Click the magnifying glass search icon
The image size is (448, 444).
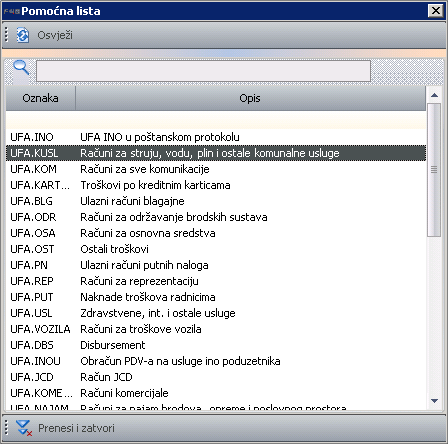click(21, 68)
